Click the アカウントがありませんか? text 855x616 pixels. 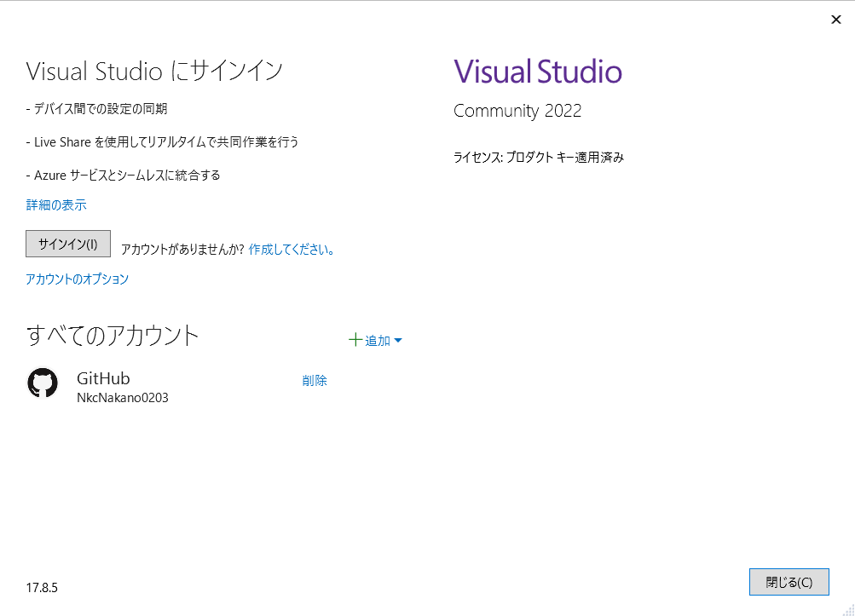point(182,250)
